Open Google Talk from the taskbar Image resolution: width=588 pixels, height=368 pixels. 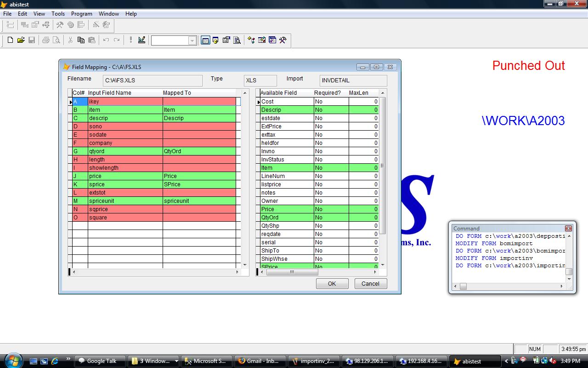97,361
